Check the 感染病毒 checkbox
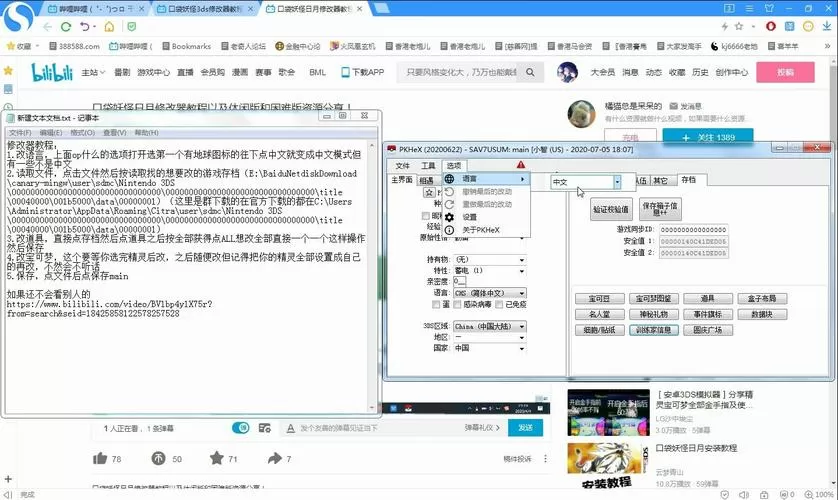 pyautogui.click(x=457, y=304)
